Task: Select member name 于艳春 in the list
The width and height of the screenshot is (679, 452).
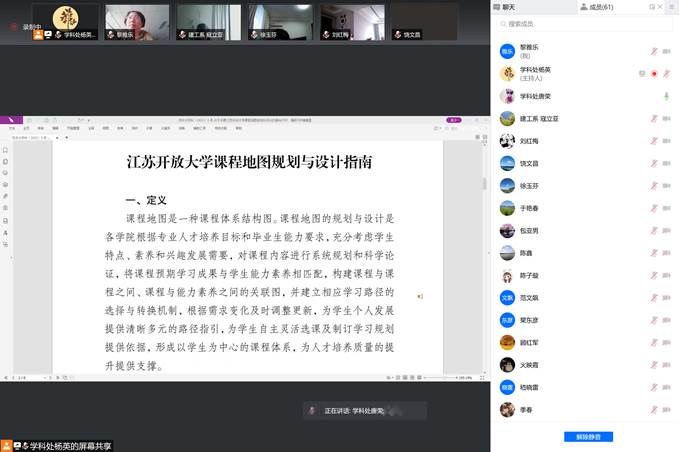Action: click(529, 208)
